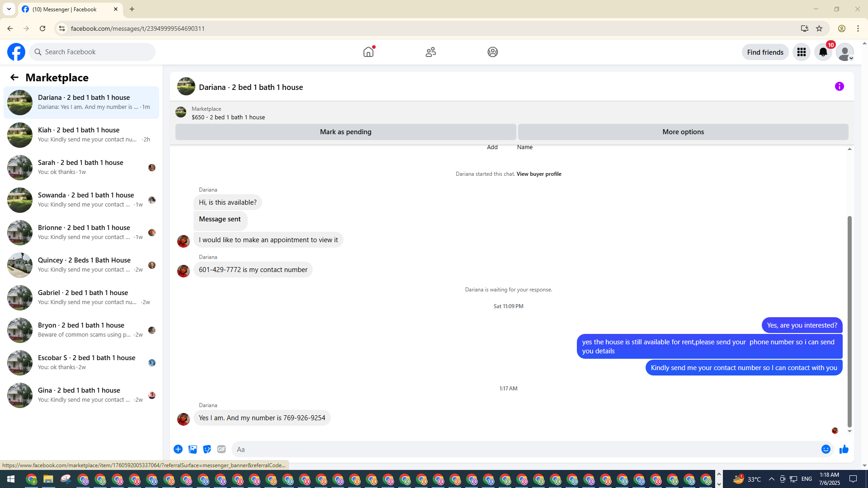This screenshot has width=868, height=488.
Task: Focus the Aa message input field
Action: pyautogui.click(x=524, y=449)
